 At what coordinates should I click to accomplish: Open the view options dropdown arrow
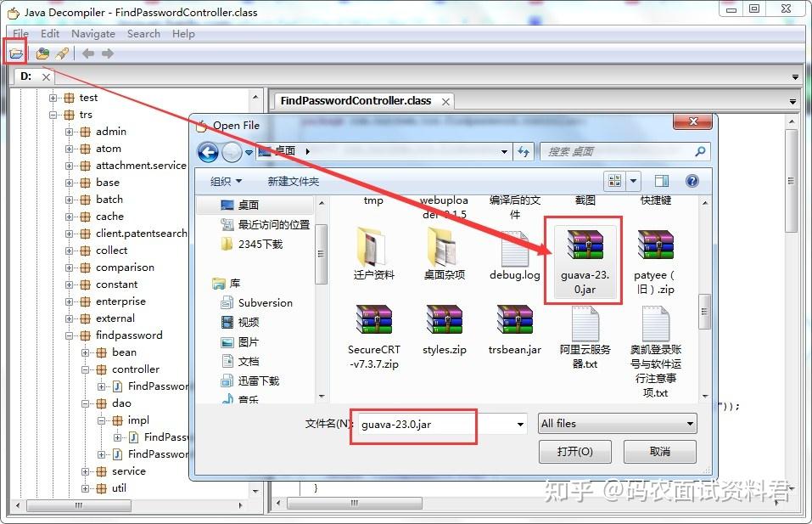pyautogui.click(x=633, y=181)
